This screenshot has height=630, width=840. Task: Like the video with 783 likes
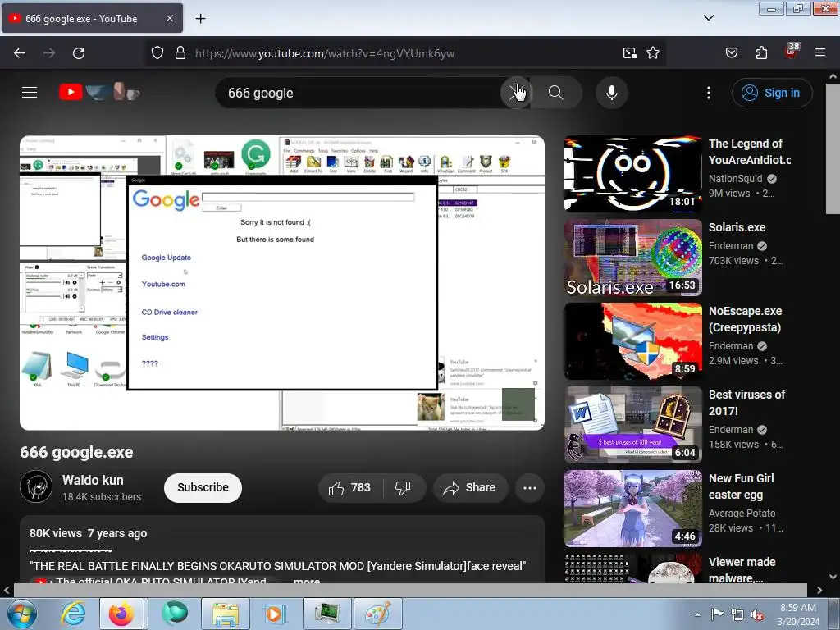pyautogui.click(x=351, y=487)
